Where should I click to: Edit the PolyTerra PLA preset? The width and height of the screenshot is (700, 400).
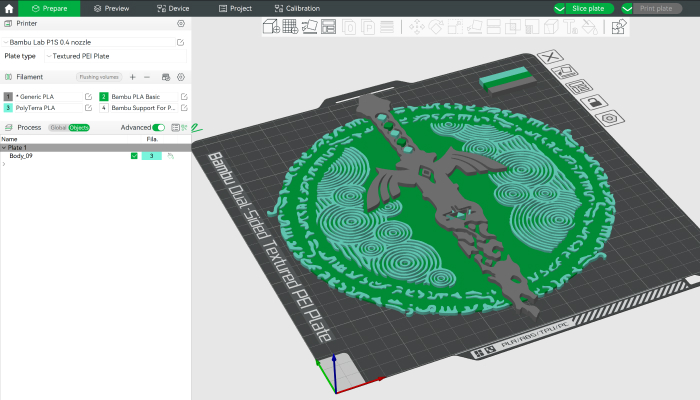[88, 108]
